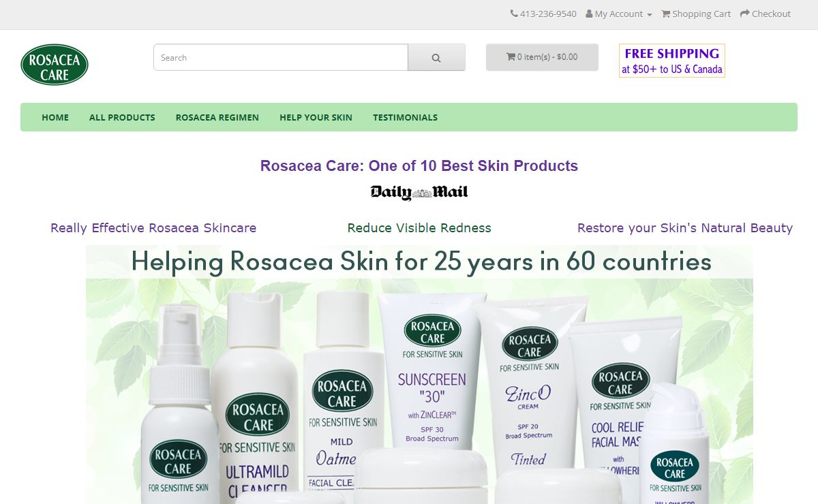Click the magnifying glass search button
Viewport: 818px width, 504px height.
pos(436,57)
